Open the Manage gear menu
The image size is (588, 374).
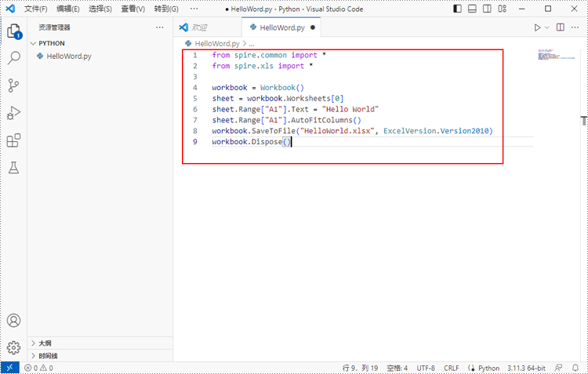[x=13, y=347]
